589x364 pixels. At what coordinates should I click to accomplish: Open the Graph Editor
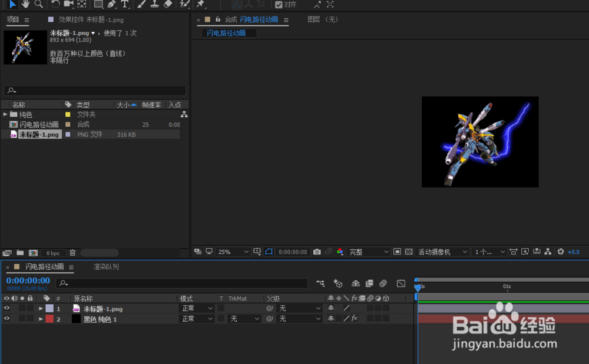click(401, 283)
